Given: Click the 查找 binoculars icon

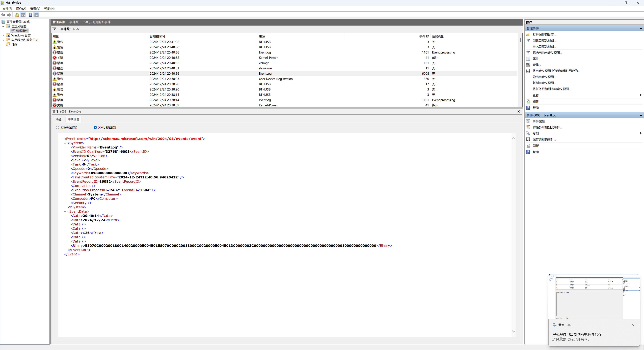Looking at the screenshot, I should [x=528, y=65].
